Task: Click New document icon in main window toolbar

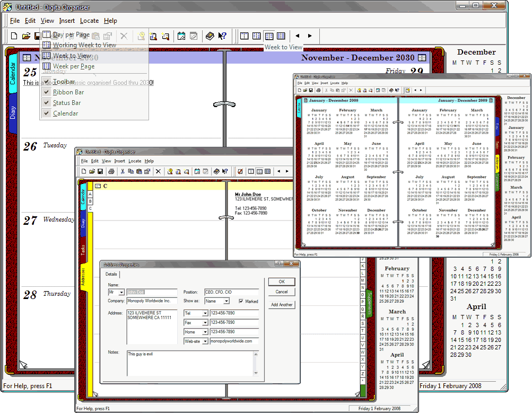Action: pyautogui.click(x=14, y=36)
